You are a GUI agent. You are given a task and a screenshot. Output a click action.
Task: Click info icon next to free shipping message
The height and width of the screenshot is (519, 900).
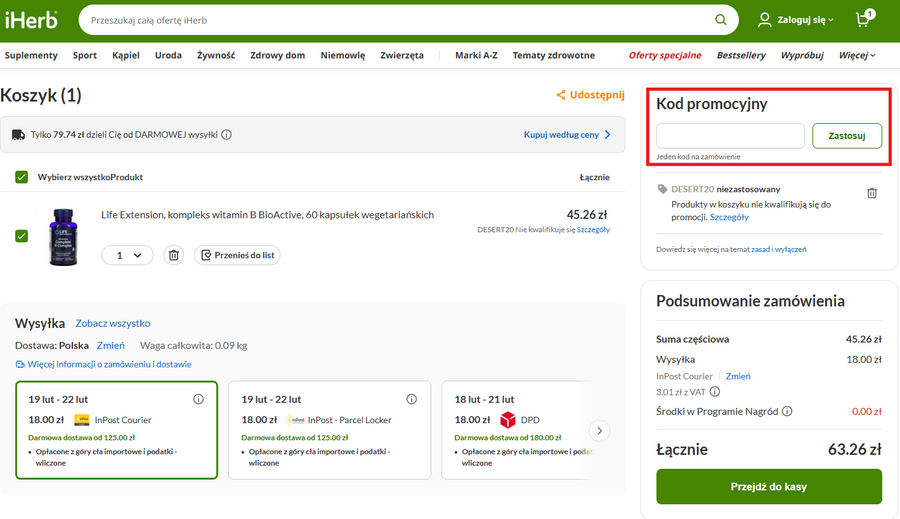227,135
